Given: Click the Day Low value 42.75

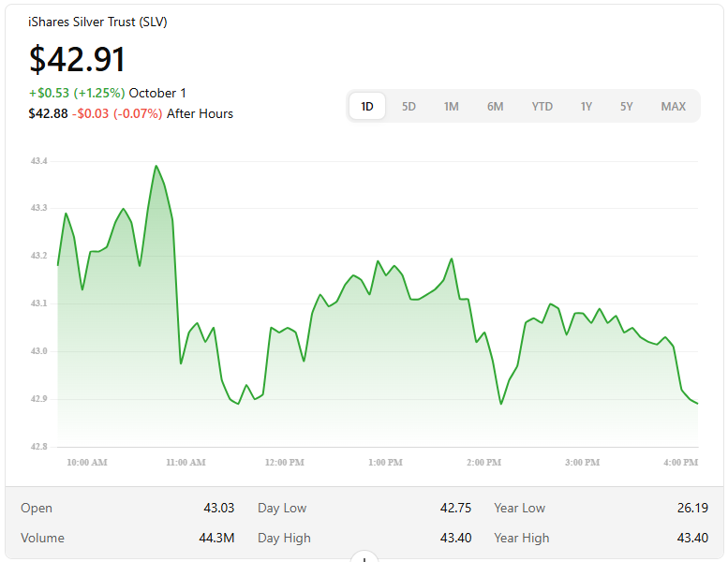Looking at the screenshot, I should click(455, 508).
